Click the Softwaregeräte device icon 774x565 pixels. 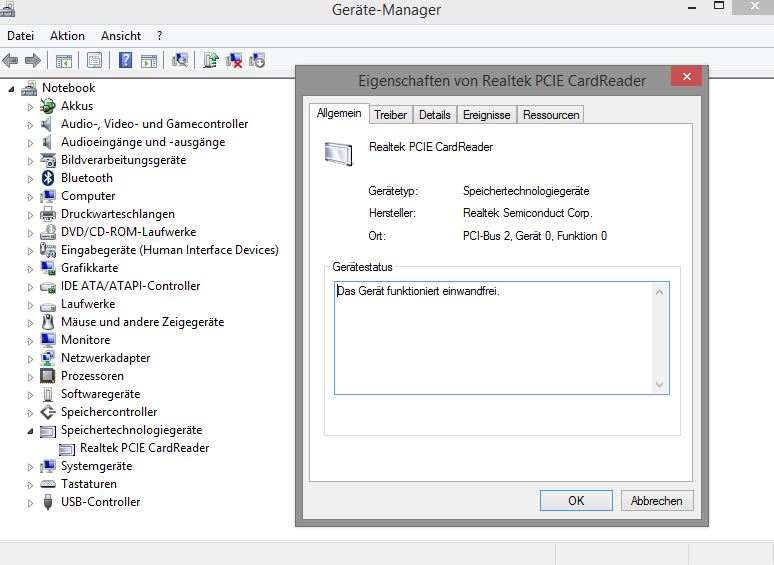click(x=48, y=394)
